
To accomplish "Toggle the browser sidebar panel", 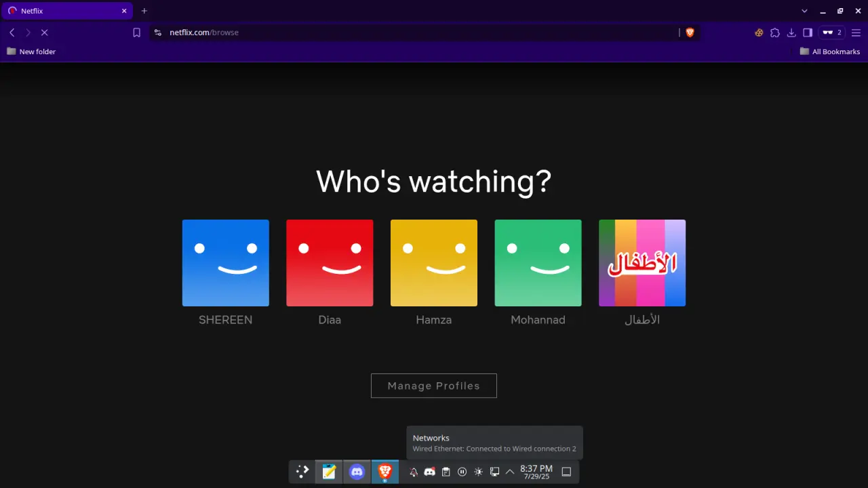I will 808,33.
